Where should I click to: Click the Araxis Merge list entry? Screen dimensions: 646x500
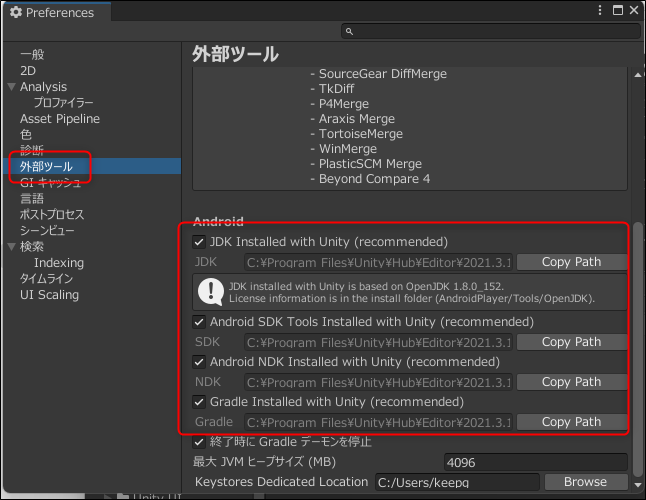(352, 119)
